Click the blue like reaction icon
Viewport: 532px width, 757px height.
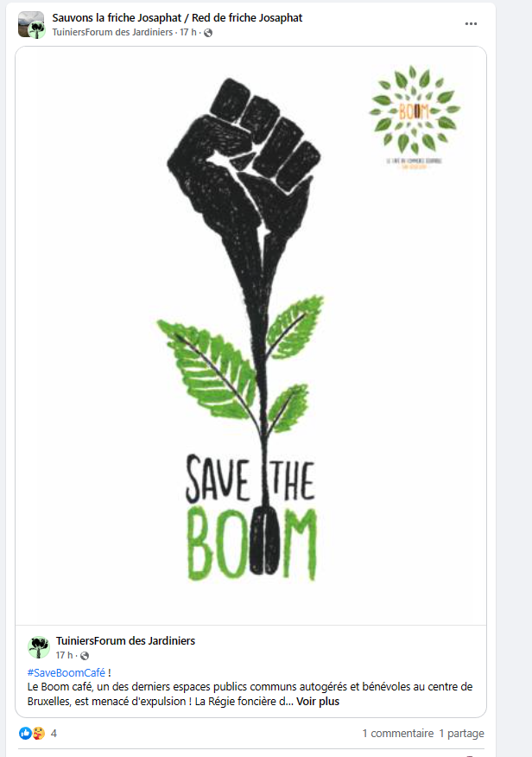coord(25,734)
